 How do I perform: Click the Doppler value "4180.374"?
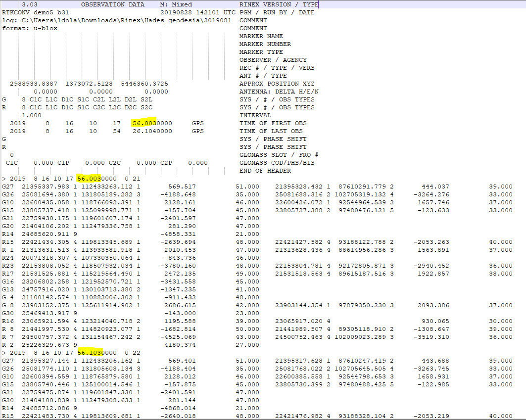(x=180, y=345)
